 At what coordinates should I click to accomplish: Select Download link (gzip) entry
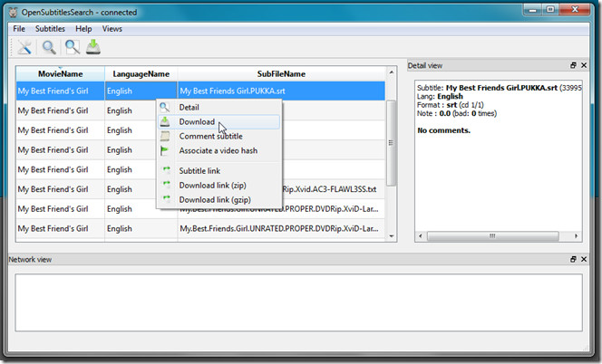218,200
